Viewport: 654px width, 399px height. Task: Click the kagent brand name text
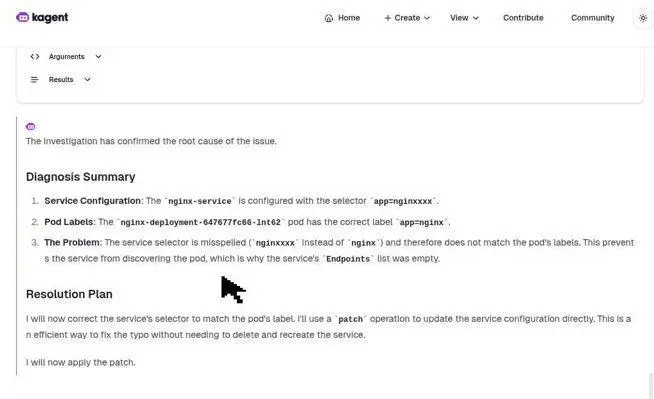pyautogui.click(x=50, y=18)
